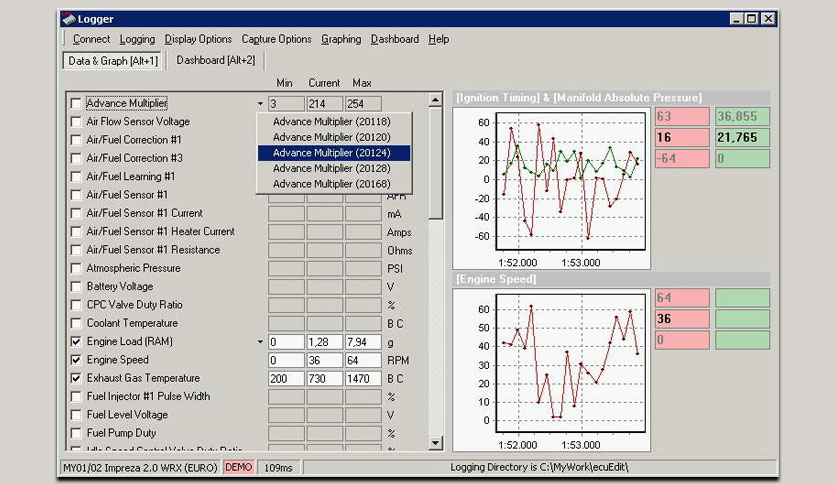The height and width of the screenshot is (484, 836).
Task: Open the Logging menu
Action: pyautogui.click(x=137, y=39)
